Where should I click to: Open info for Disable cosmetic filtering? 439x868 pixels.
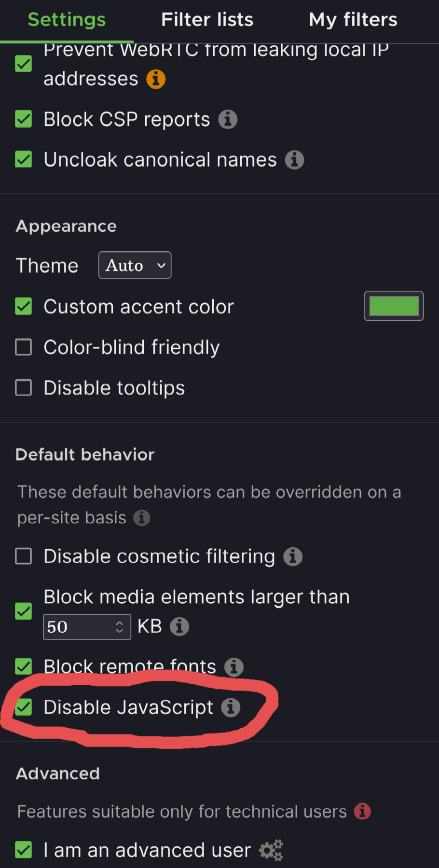point(293,556)
